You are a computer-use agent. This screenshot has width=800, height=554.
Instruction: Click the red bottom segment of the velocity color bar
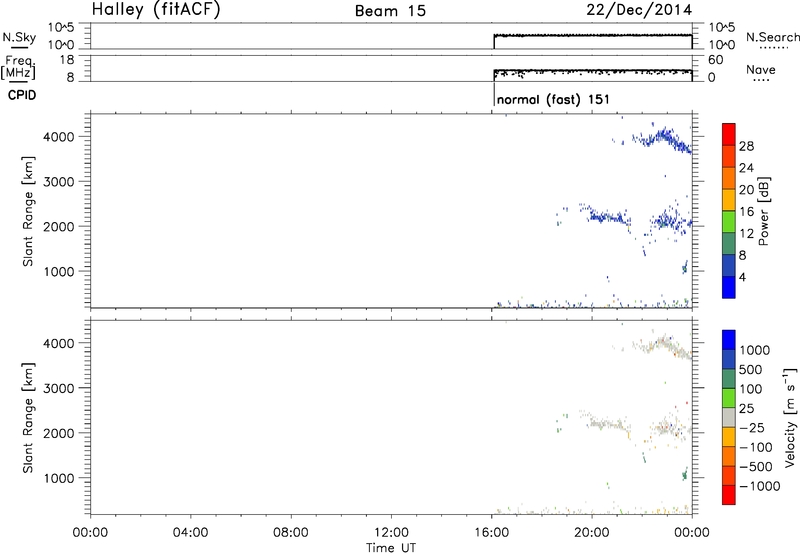(729, 495)
